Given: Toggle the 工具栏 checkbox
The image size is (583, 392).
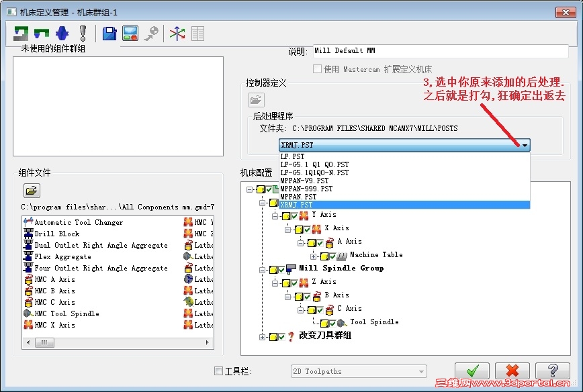Looking at the screenshot, I should coord(219,371).
